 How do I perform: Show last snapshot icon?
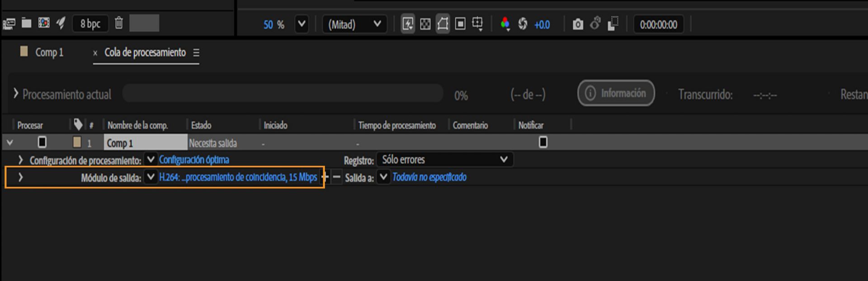pyautogui.click(x=596, y=23)
